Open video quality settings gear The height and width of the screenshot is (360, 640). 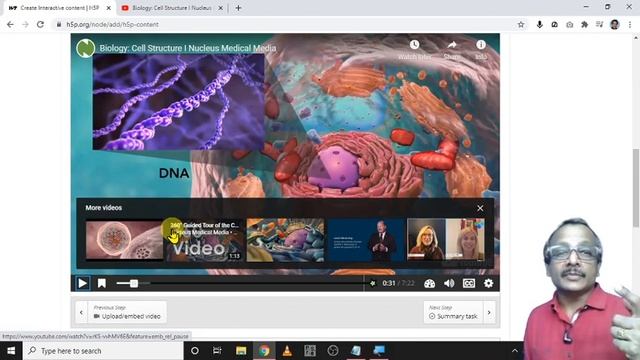(489, 283)
